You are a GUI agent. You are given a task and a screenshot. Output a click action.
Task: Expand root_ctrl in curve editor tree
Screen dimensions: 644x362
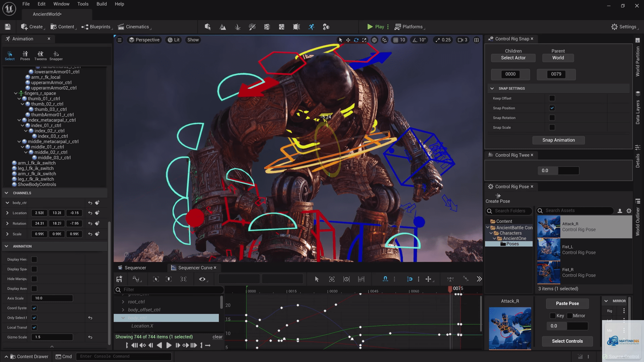[123, 302]
